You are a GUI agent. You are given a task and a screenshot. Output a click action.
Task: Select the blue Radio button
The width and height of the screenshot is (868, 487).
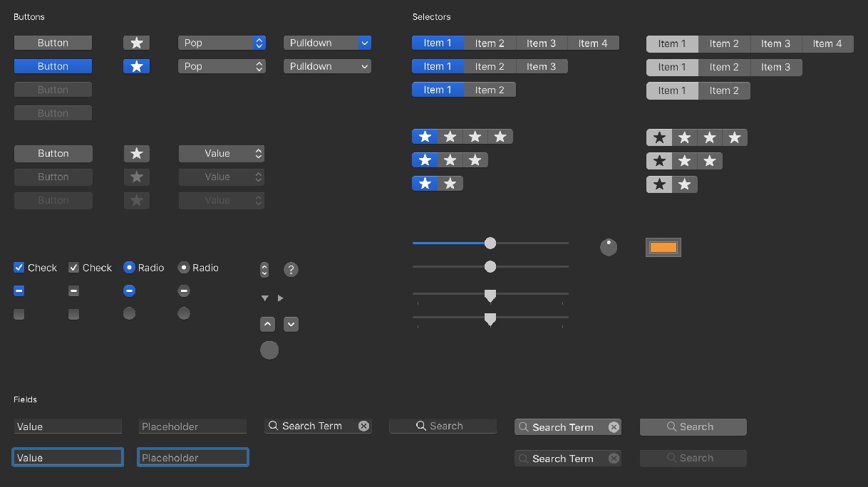click(129, 268)
